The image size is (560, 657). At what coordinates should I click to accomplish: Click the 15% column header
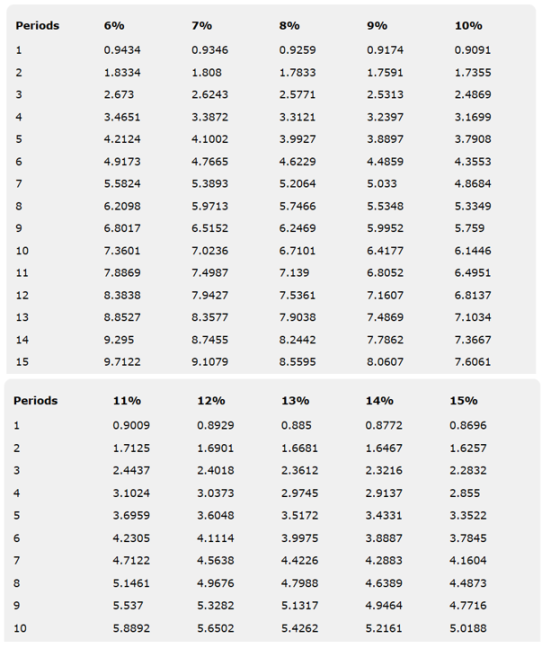tap(464, 401)
